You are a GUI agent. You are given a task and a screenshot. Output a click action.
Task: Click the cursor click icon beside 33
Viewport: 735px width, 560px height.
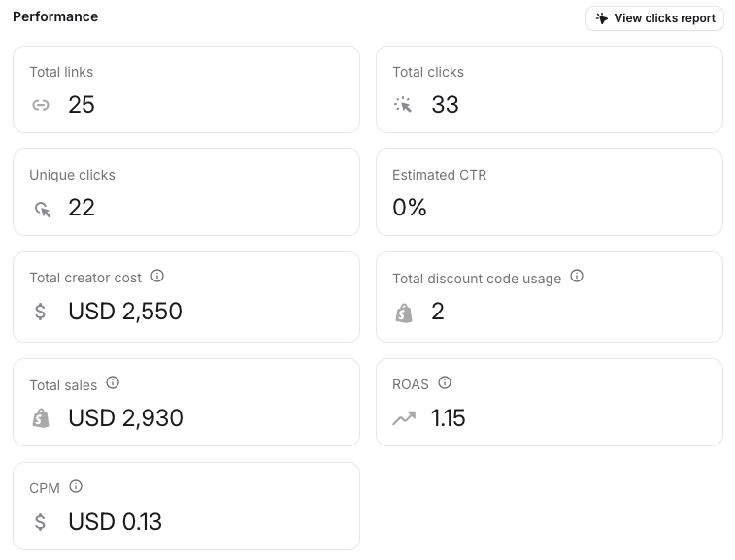pyautogui.click(x=403, y=105)
